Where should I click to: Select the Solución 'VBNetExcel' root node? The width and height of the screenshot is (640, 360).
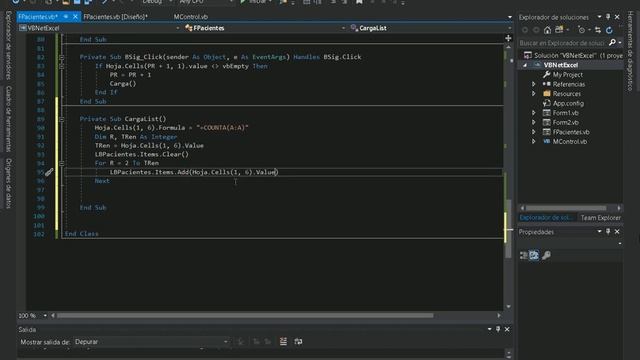578,56
